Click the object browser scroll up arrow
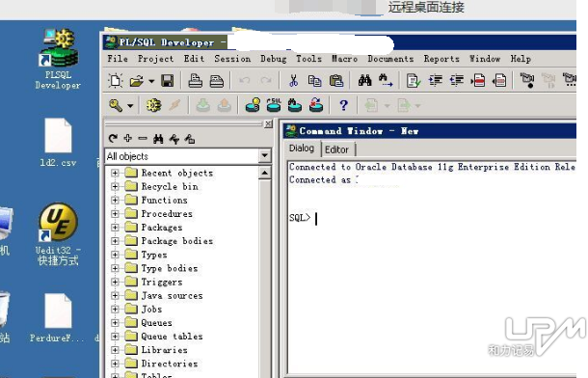 265,173
